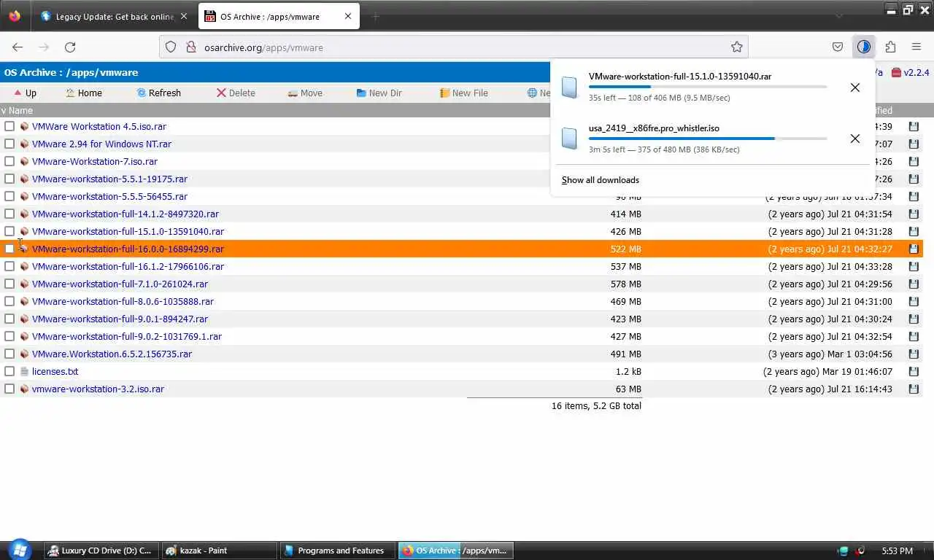934x560 pixels.
Task: Click Refresh in file manager toolbar
Action: (158, 93)
